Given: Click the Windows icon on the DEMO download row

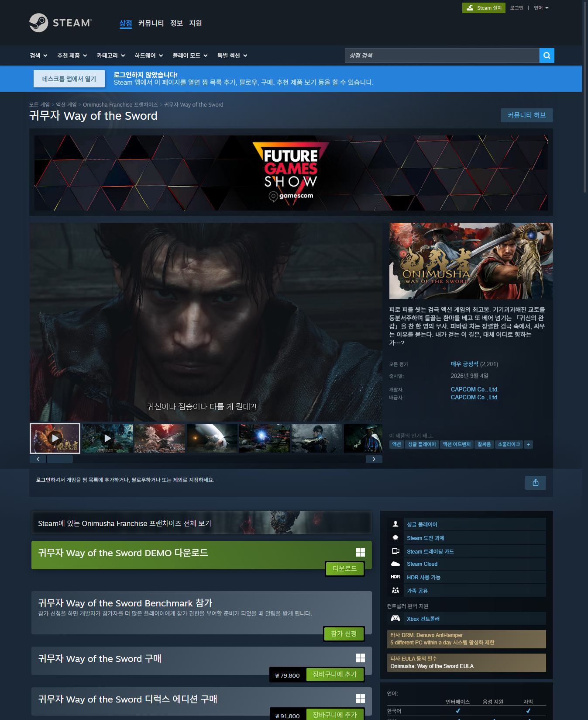Looking at the screenshot, I should pos(361,552).
